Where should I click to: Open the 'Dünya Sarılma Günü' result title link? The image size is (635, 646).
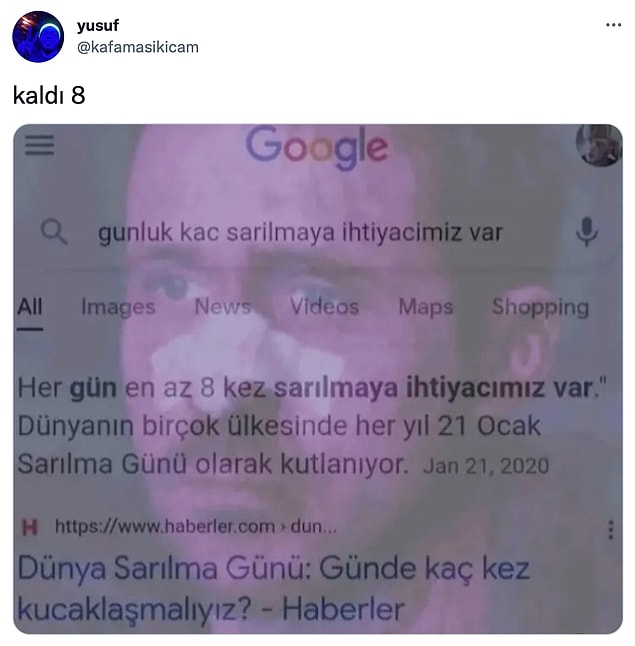coord(274,589)
